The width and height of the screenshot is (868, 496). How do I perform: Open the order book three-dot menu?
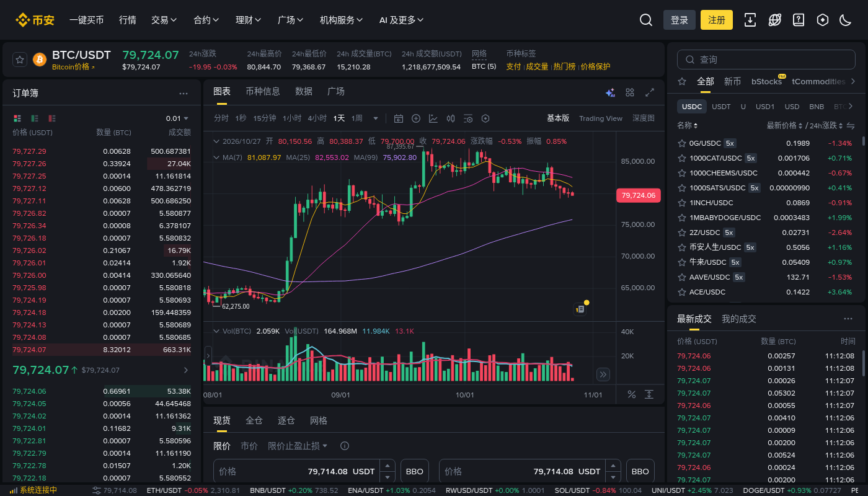tap(184, 93)
